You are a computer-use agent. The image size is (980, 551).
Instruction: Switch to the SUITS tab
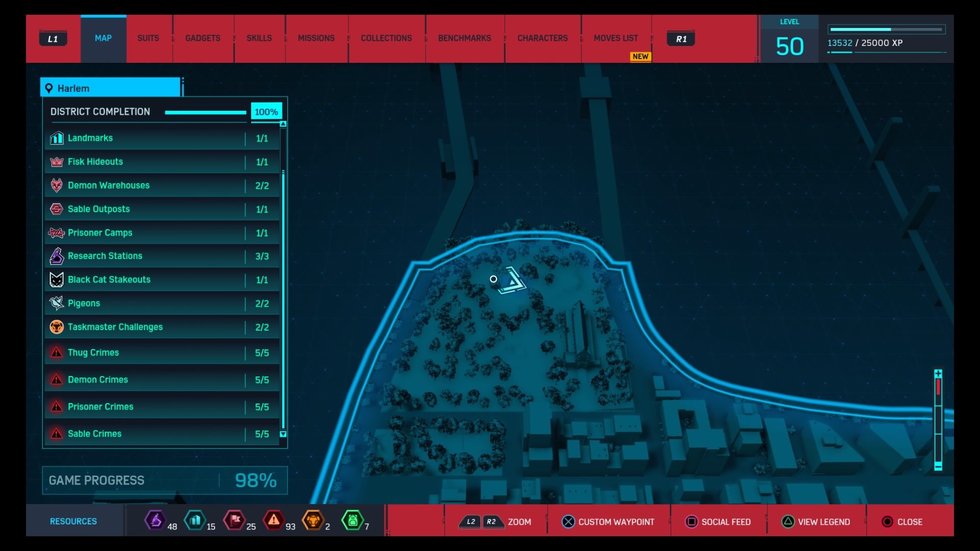[x=148, y=38]
